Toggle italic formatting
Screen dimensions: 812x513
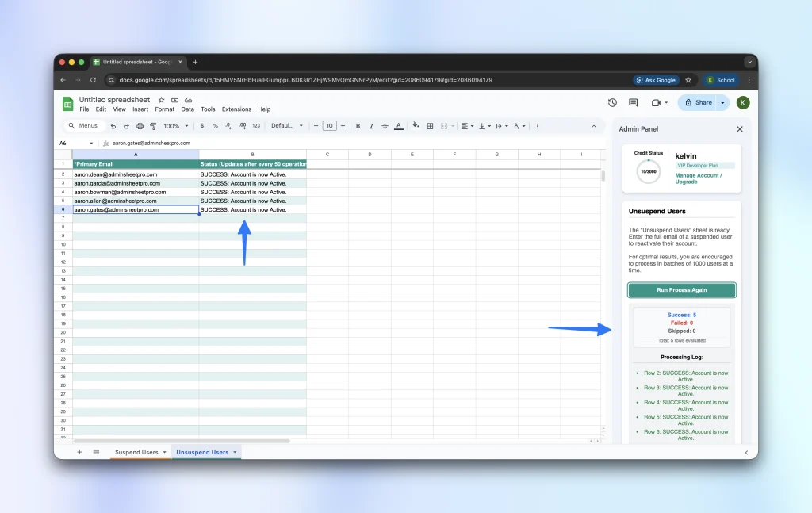coord(371,126)
